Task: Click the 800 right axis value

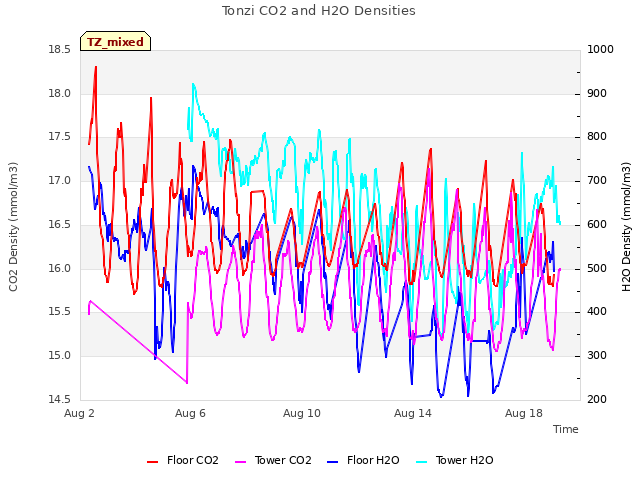Action: coord(597,137)
